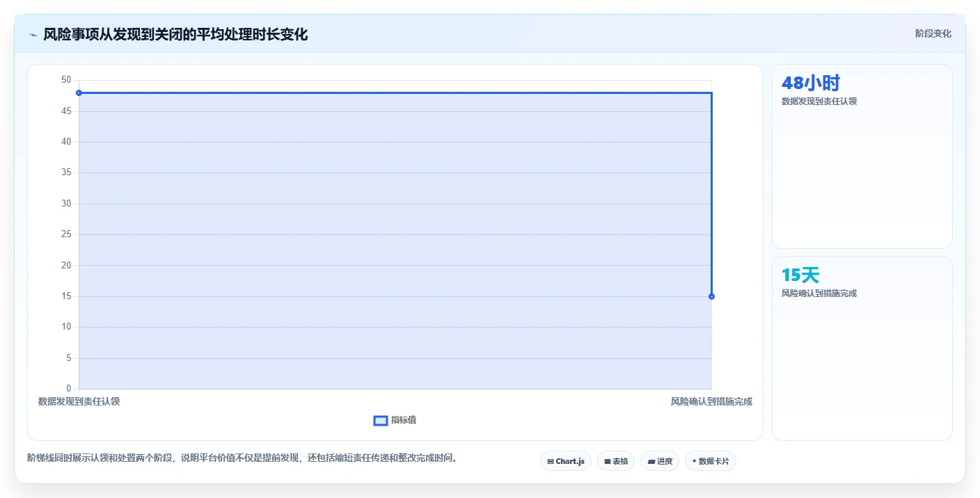Click x-axis label 风险确认到措施完成
The height and width of the screenshot is (498, 980).
pyautogui.click(x=711, y=401)
